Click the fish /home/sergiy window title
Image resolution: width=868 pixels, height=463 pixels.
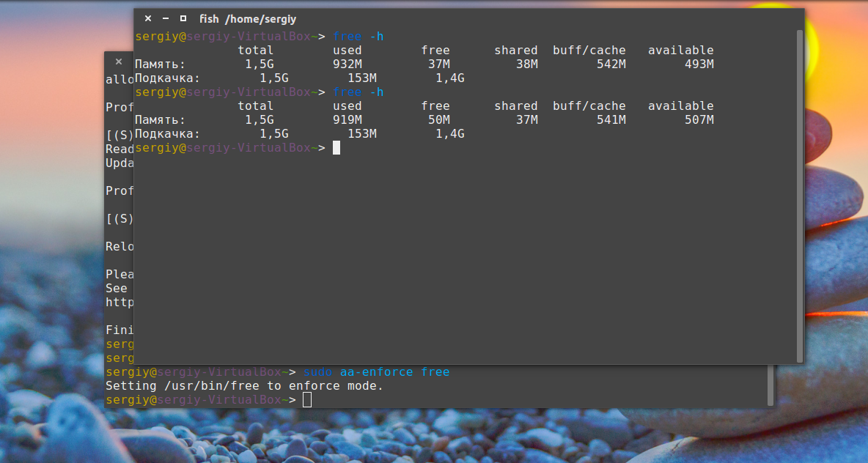248,19
